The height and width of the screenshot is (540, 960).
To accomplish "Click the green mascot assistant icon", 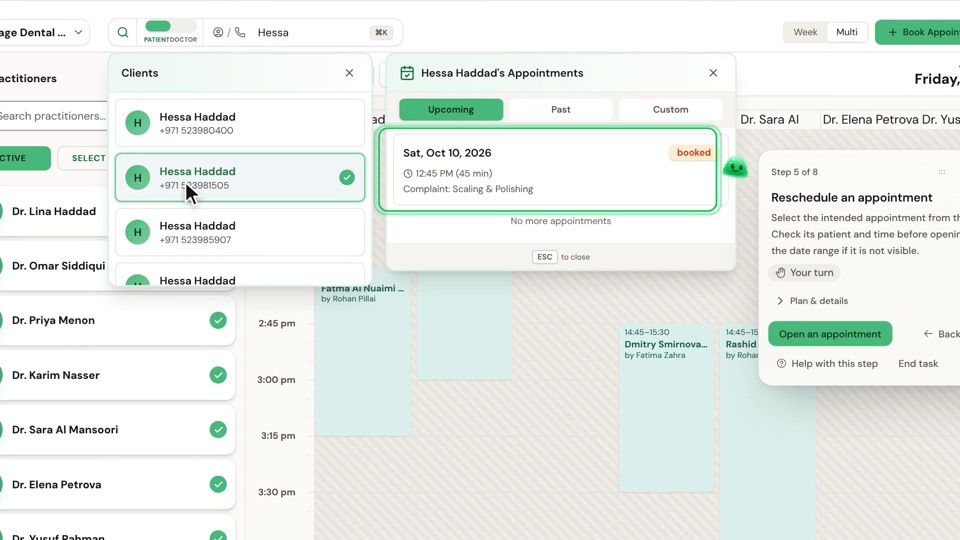I will pyautogui.click(x=735, y=167).
